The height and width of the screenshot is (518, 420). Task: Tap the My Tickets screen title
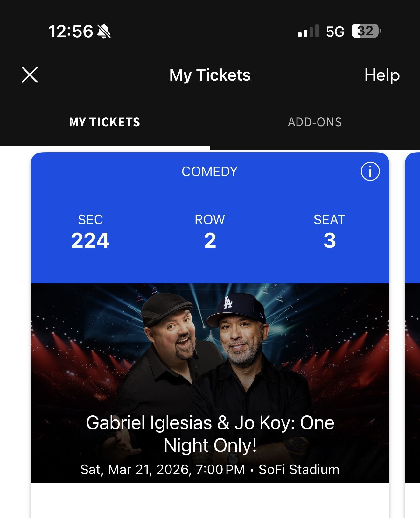210,75
